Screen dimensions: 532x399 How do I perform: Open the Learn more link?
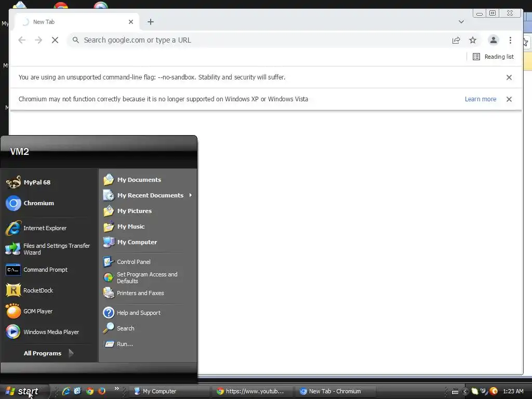point(481,99)
